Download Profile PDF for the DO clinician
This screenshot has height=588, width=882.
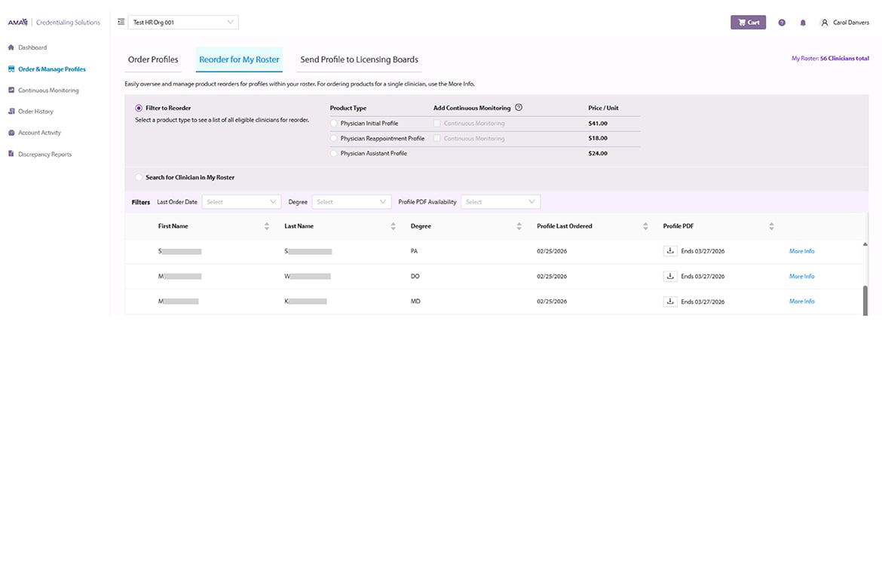coord(669,277)
